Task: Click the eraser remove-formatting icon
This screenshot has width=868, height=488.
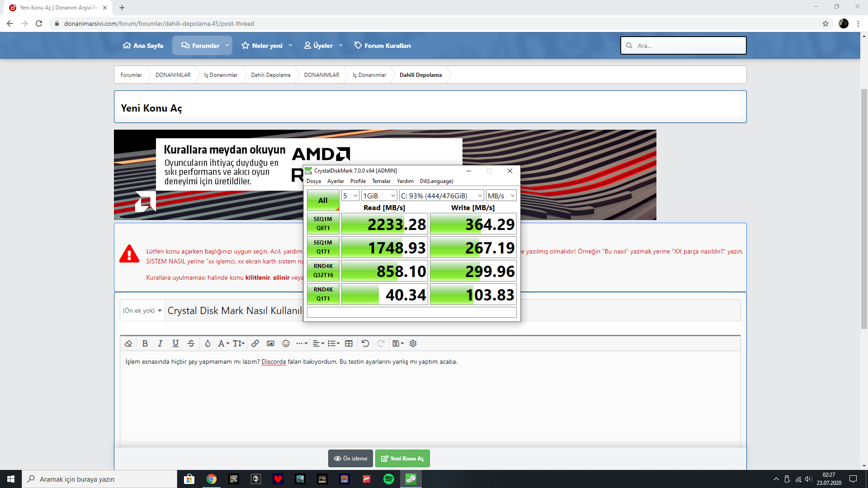Action: tap(128, 343)
